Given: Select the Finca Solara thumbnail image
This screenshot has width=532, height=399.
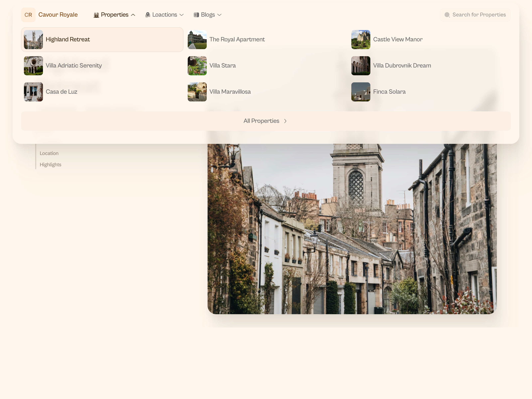Looking at the screenshot, I should pos(361,92).
